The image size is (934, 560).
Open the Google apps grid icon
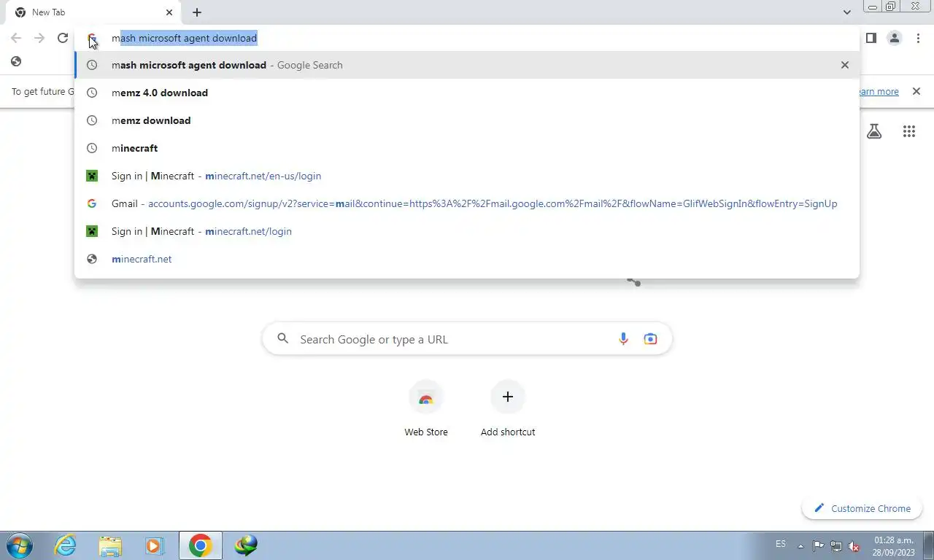point(908,131)
